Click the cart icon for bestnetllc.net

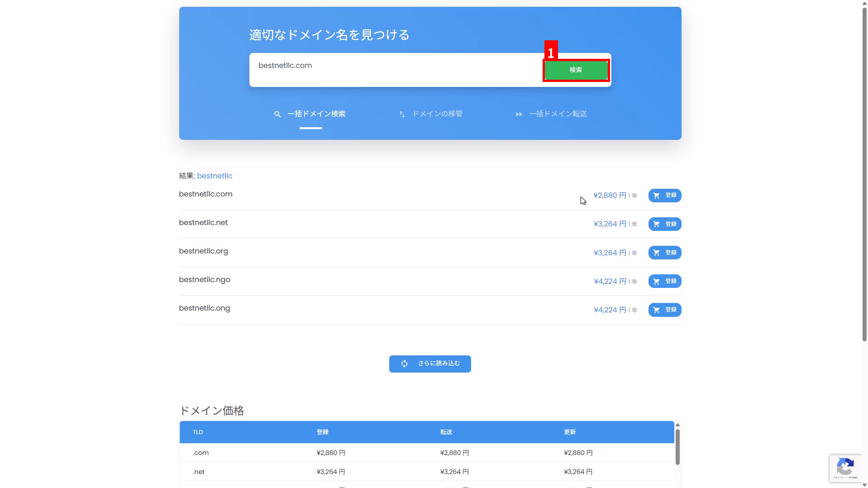tap(657, 224)
